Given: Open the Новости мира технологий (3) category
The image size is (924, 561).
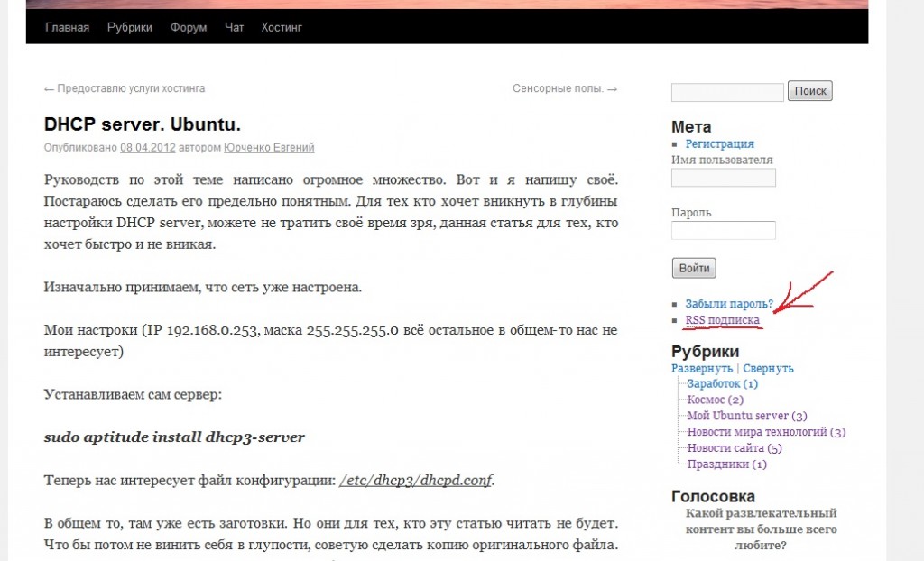Looking at the screenshot, I should (x=767, y=432).
